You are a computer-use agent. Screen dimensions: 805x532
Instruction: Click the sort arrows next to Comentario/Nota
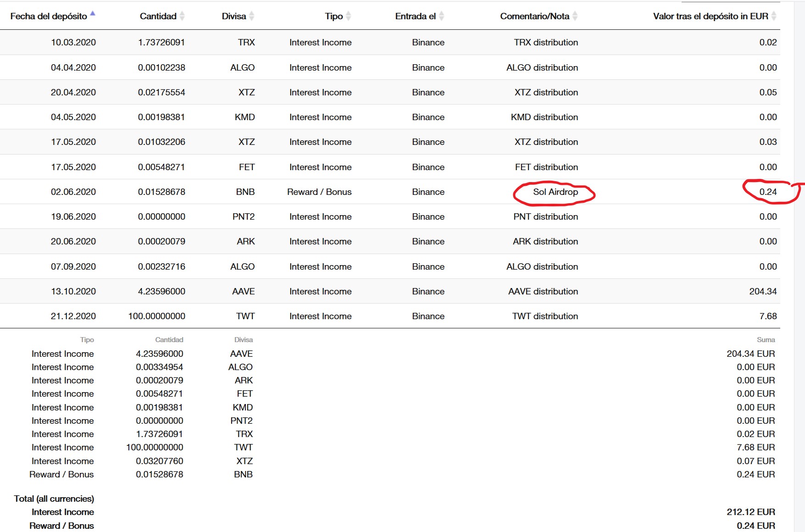575,16
